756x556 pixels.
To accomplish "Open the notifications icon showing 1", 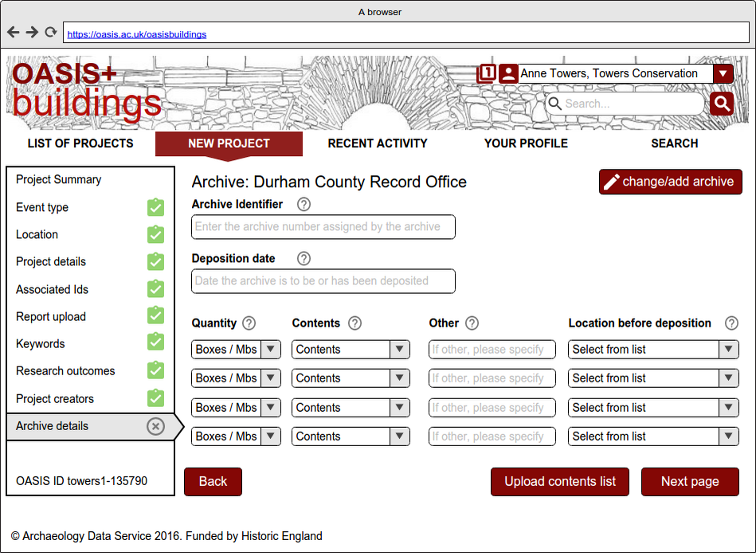I will (486, 73).
